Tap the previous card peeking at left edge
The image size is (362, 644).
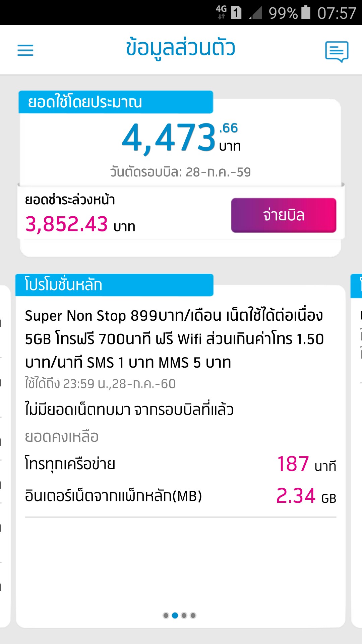[5, 436]
